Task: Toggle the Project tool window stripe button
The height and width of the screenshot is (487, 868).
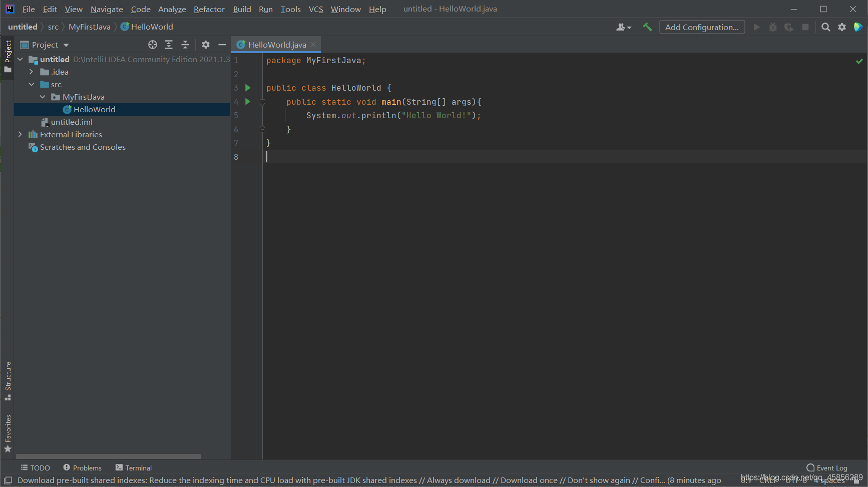Action: click(x=8, y=56)
